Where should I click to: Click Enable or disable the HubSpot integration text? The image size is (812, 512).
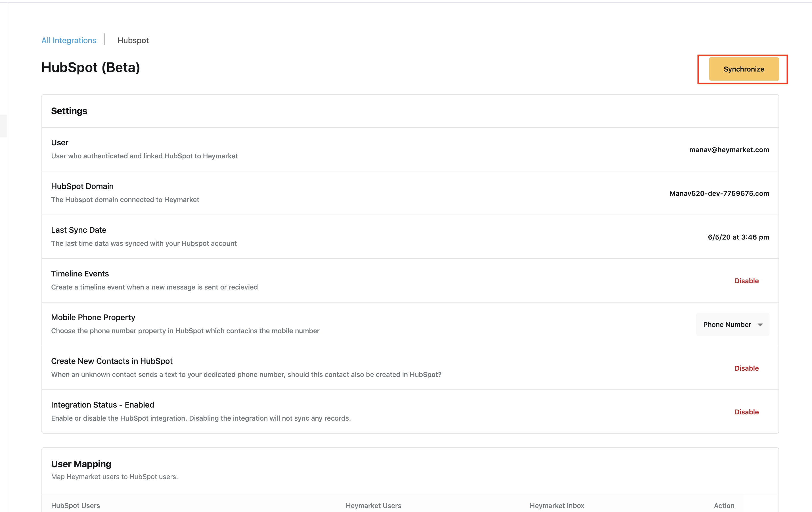click(201, 418)
